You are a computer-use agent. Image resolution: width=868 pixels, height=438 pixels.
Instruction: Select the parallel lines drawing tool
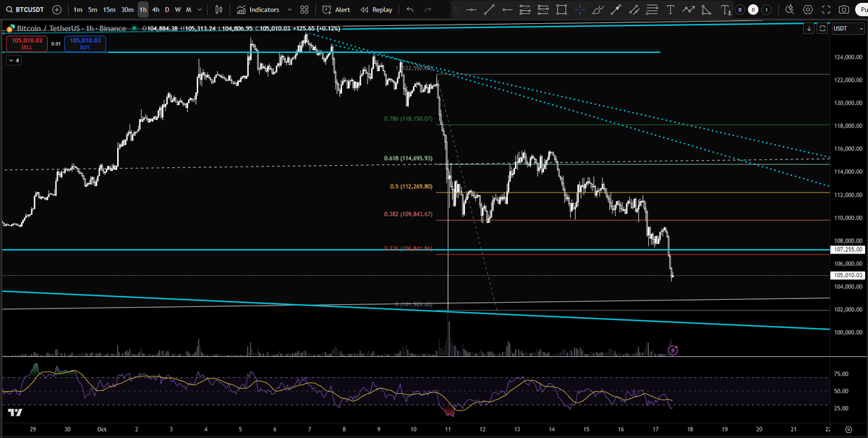652,9
